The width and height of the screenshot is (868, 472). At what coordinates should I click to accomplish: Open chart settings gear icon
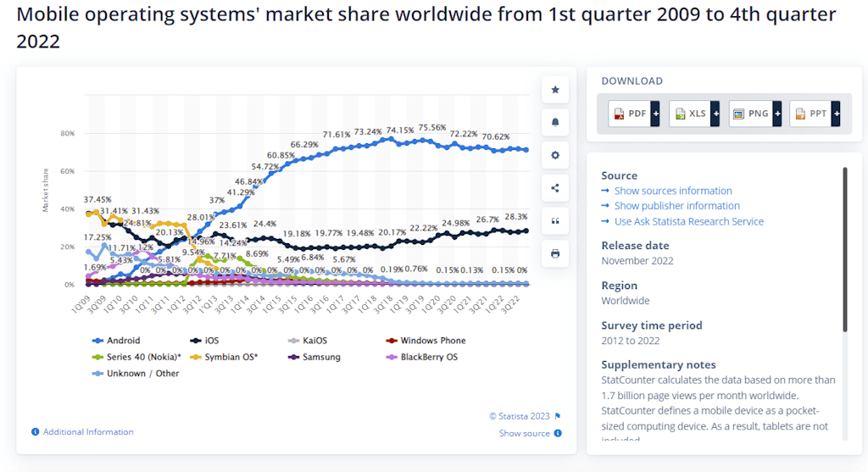555,155
